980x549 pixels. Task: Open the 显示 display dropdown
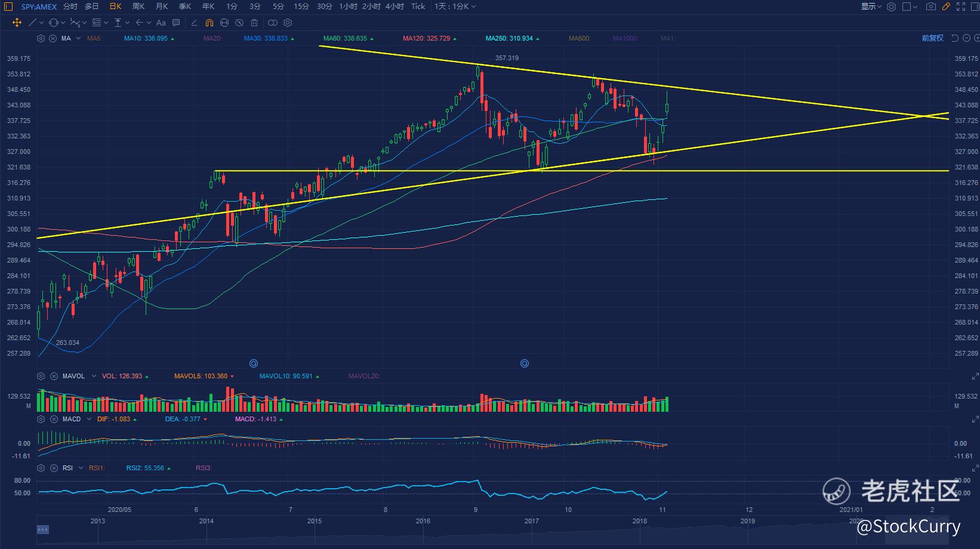pyautogui.click(x=871, y=7)
